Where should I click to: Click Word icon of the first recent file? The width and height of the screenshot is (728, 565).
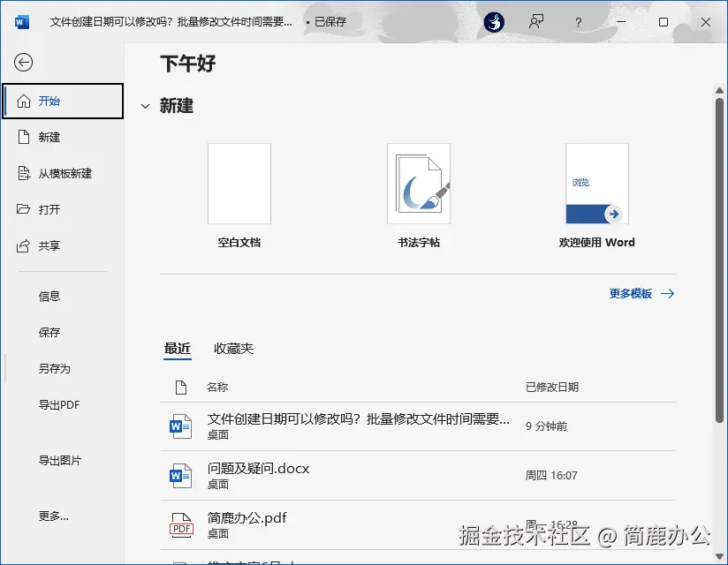(180, 426)
